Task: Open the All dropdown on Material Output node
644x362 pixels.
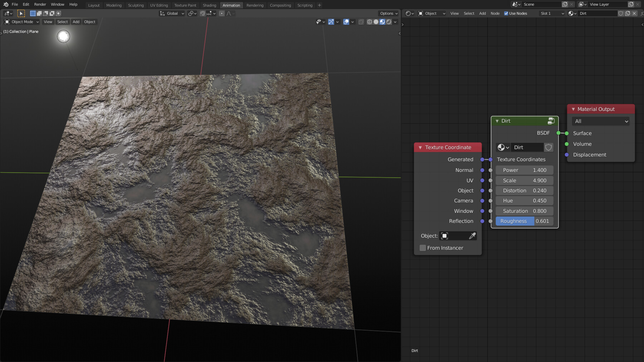Action: point(600,121)
